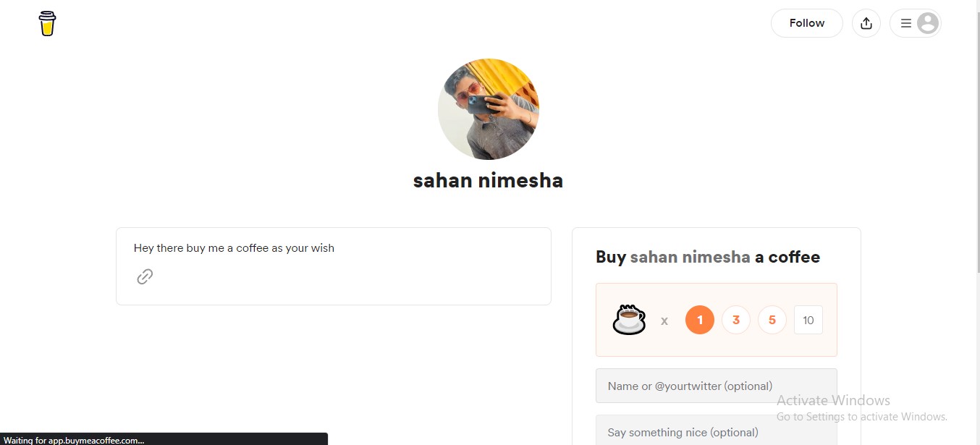Image resolution: width=980 pixels, height=445 pixels.
Task: Open sahan nimesha's profile photo
Action: tap(489, 109)
